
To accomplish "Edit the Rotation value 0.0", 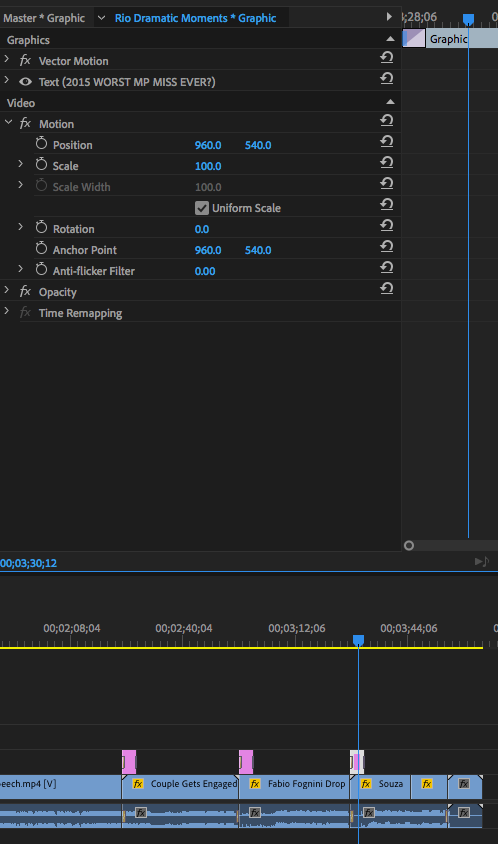I will pyautogui.click(x=202, y=229).
